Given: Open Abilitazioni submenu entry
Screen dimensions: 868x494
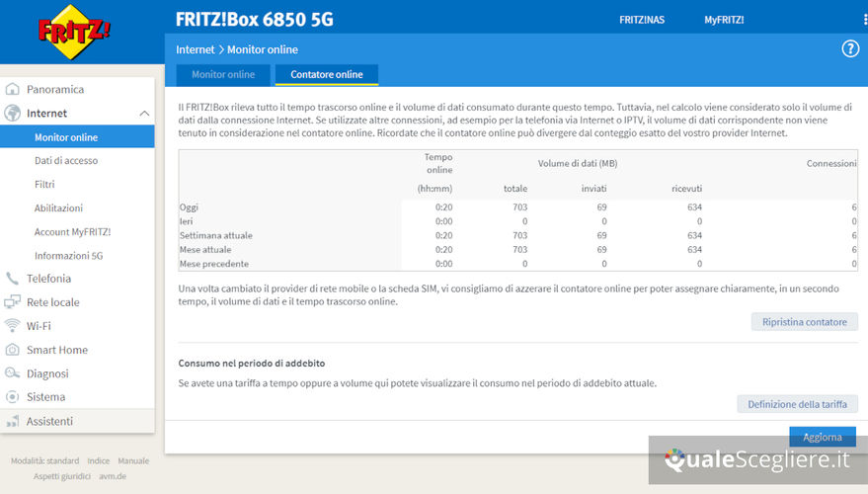Looking at the screenshot, I should 58,207.
